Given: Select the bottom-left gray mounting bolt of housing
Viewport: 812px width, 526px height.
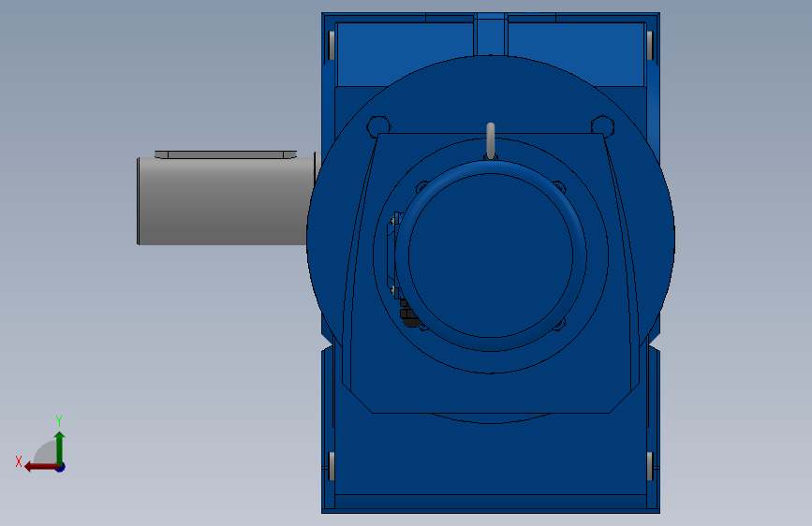Looking at the screenshot, I should (x=332, y=466).
